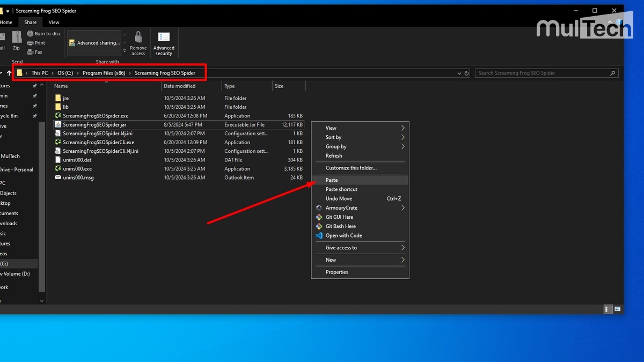Screen dimensions: 644x362
Task: Click Program Files (x86) in breadcrumb path
Action: pyautogui.click(x=104, y=73)
